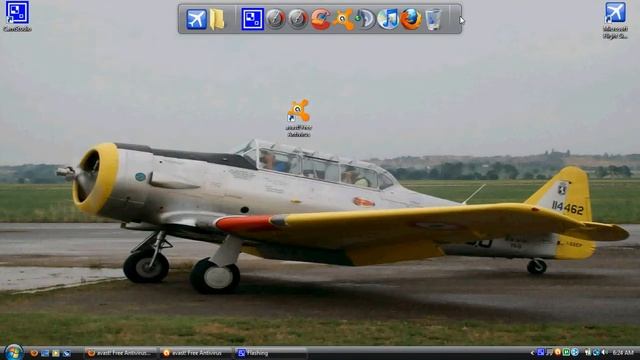This screenshot has width=640, height=360.
Task: Open the yellow folder in the dock
Action: (217, 19)
